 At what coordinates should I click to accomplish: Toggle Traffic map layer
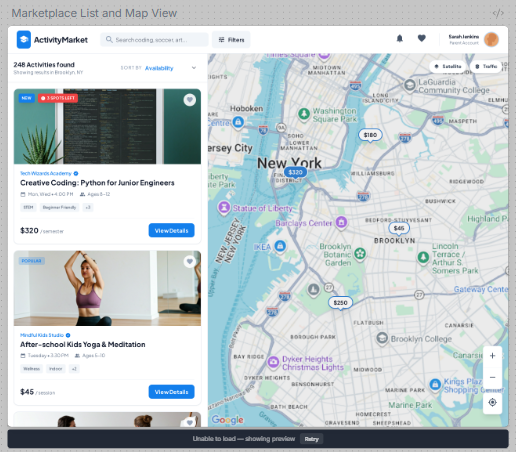point(486,66)
